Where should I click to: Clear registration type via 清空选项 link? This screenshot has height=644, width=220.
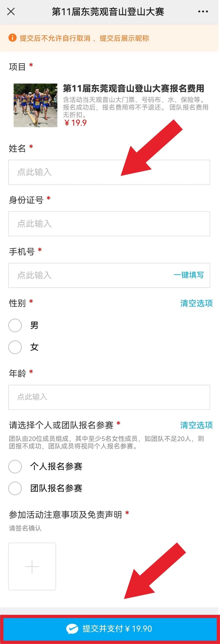pyautogui.click(x=196, y=425)
